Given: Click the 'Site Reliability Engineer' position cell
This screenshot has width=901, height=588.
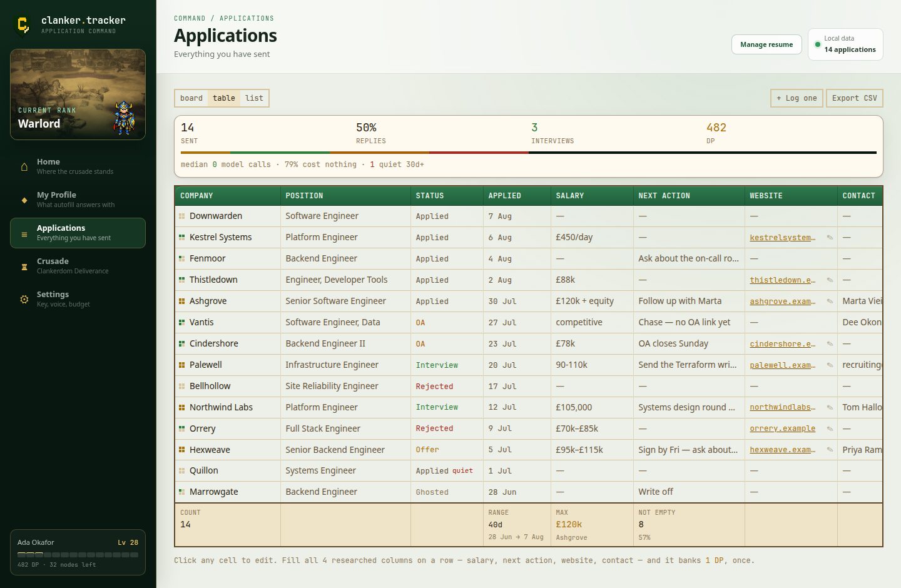Looking at the screenshot, I should (345, 387).
